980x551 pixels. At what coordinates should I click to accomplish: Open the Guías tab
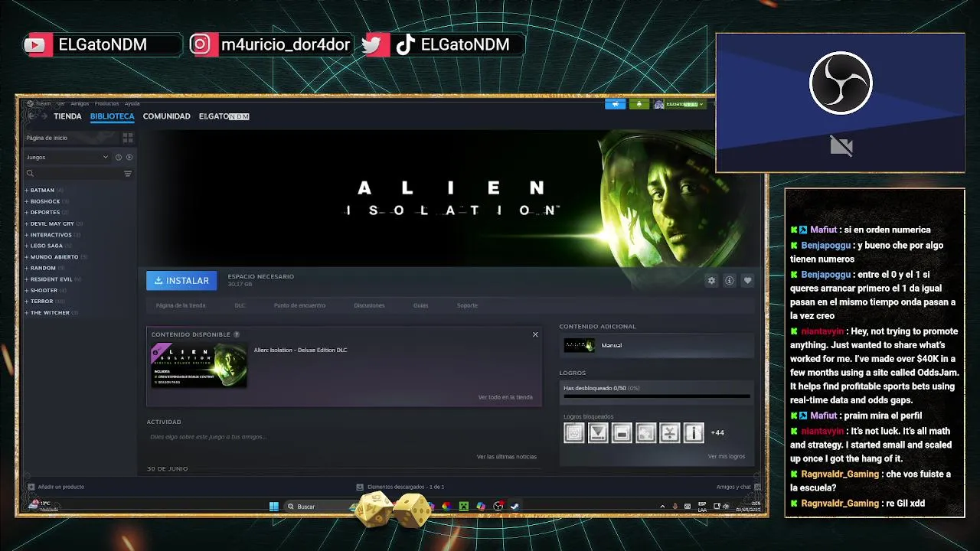[x=420, y=305]
